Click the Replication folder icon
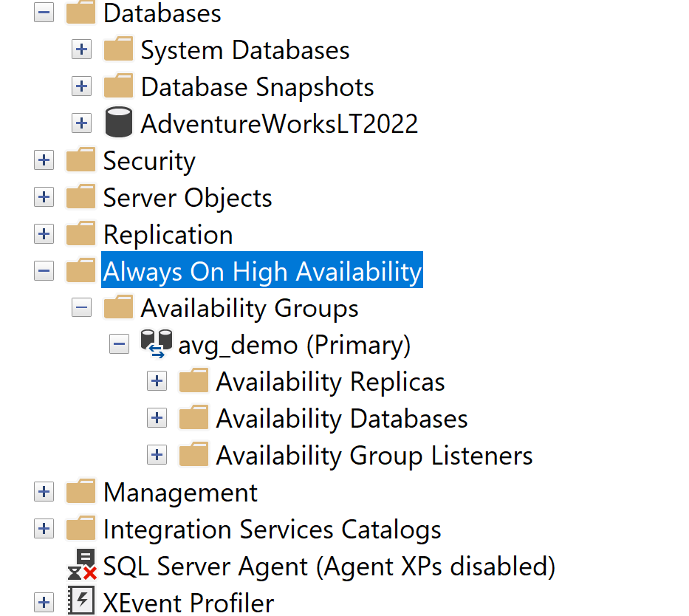689x616 pixels. 80,233
